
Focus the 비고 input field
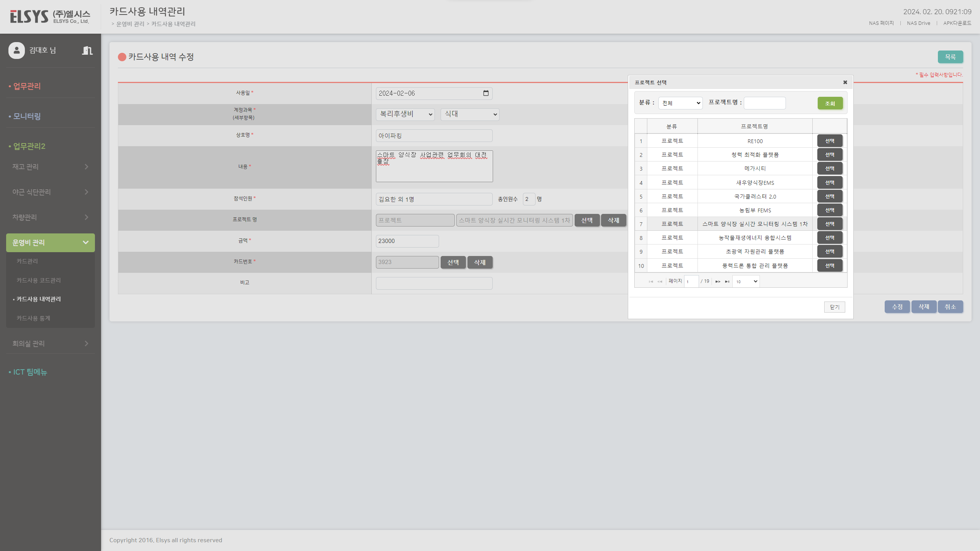pos(434,283)
